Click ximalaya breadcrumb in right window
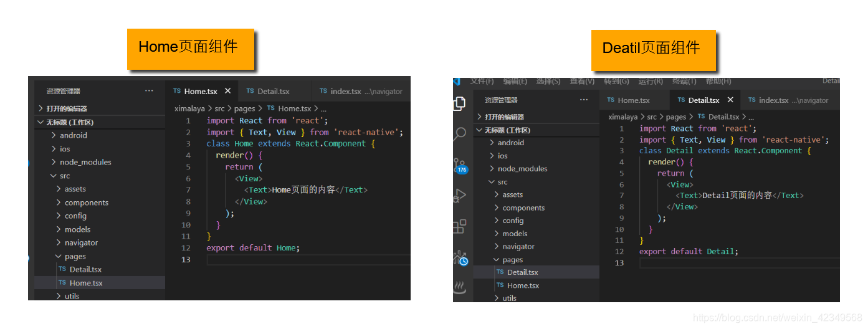Viewport: 868px width, 329px height. 623,117
